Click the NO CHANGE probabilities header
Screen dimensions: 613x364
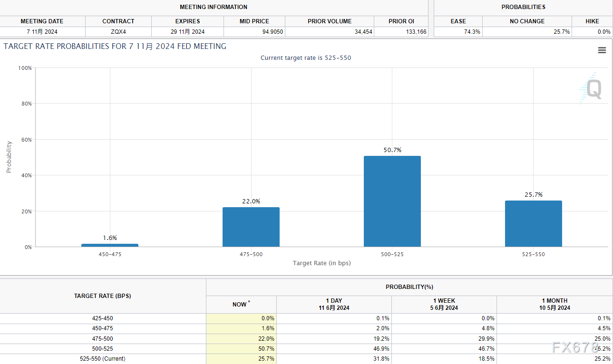[526, 21]
